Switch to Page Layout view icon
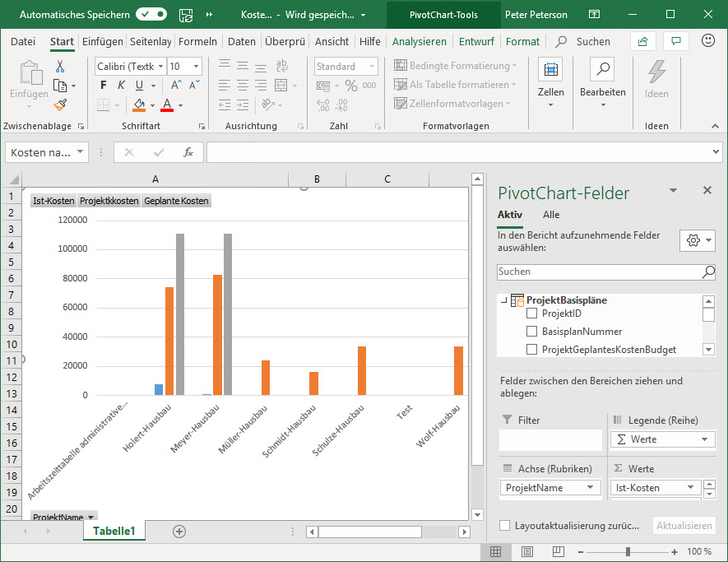 (527, 551)
